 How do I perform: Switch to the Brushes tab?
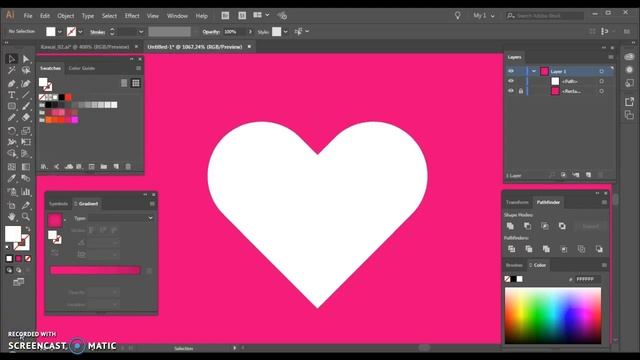tap(514, 265)
